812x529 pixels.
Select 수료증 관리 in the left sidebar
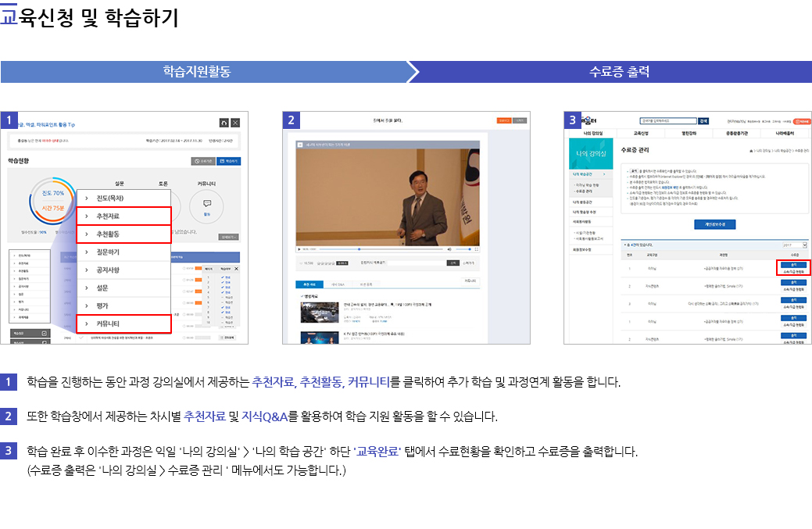tap(583, 189)
